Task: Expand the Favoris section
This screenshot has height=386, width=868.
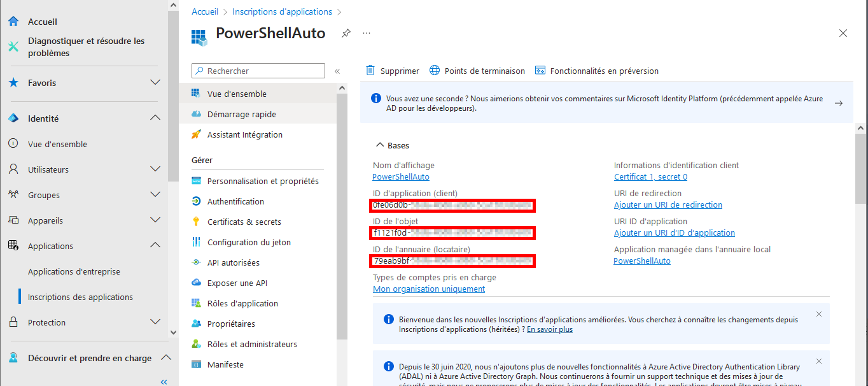Action: click(x=155, y=82)
